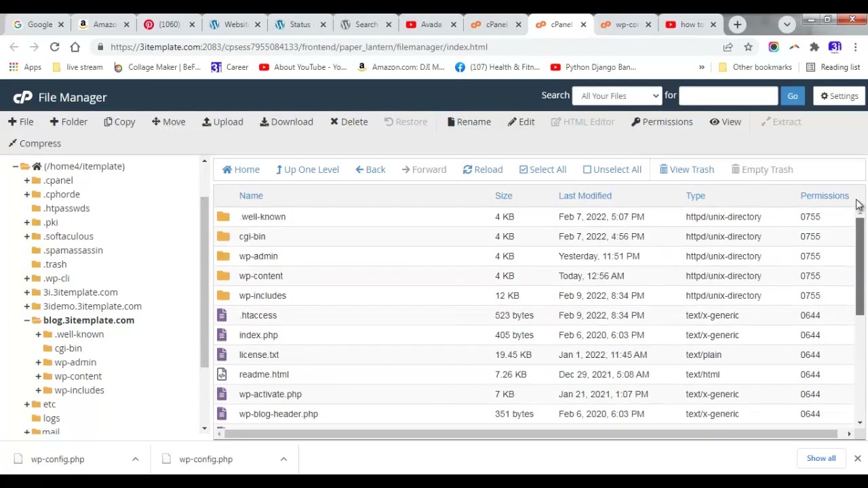Open the Apps bookmarks shortcut

25,67
